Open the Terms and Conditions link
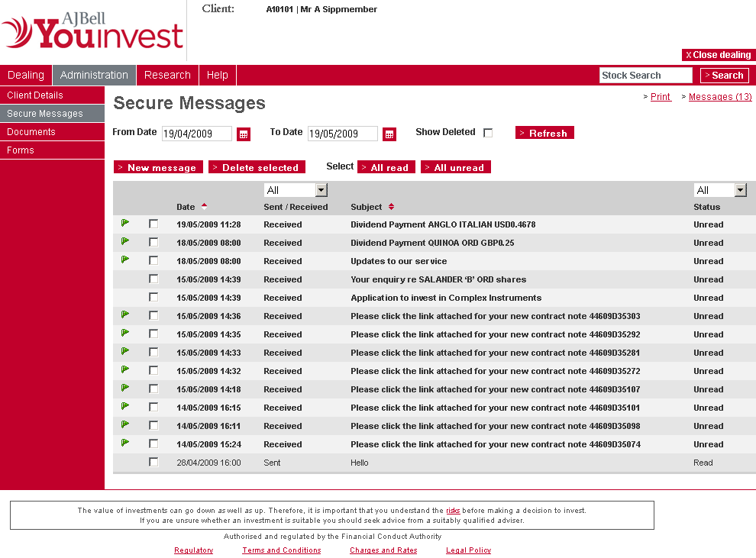This screenshot has height=558, width=756. 282,550
